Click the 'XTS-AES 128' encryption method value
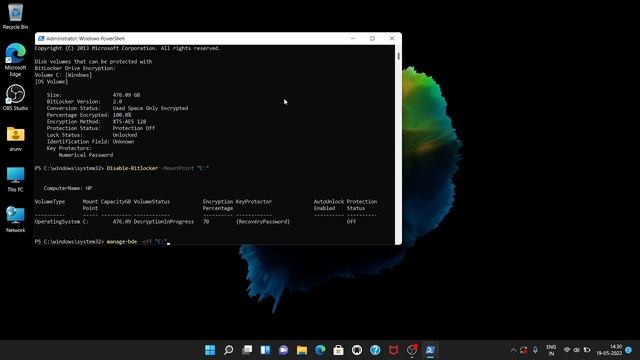This screenshot has height=360, width=640. (129, 122)
